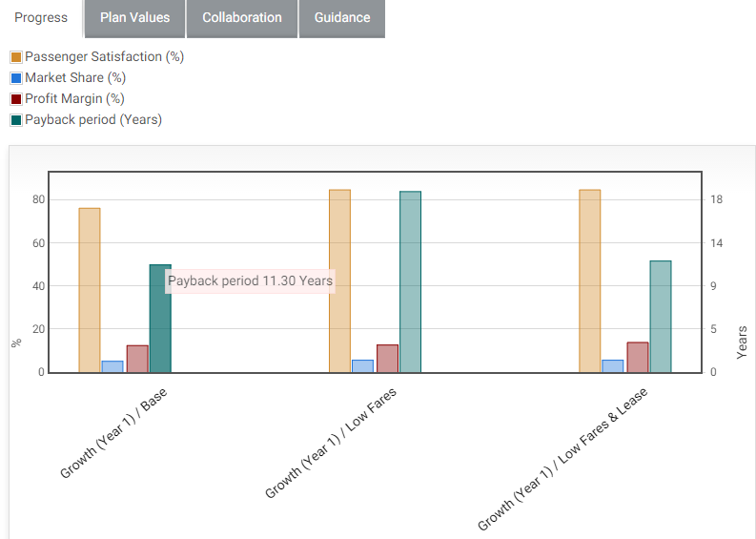
Task: Click the '%' left axis title
Action: [x=16, y=342]
